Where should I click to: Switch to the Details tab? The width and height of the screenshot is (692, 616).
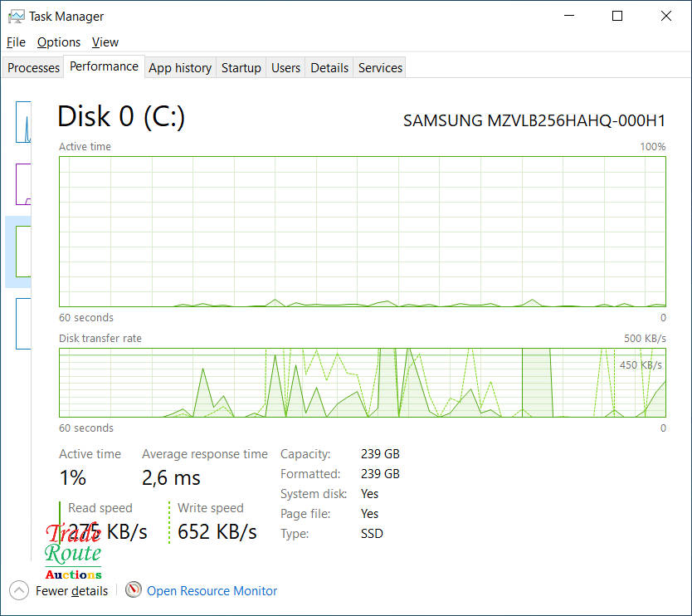pyautogui.click(x=329, y=68)
